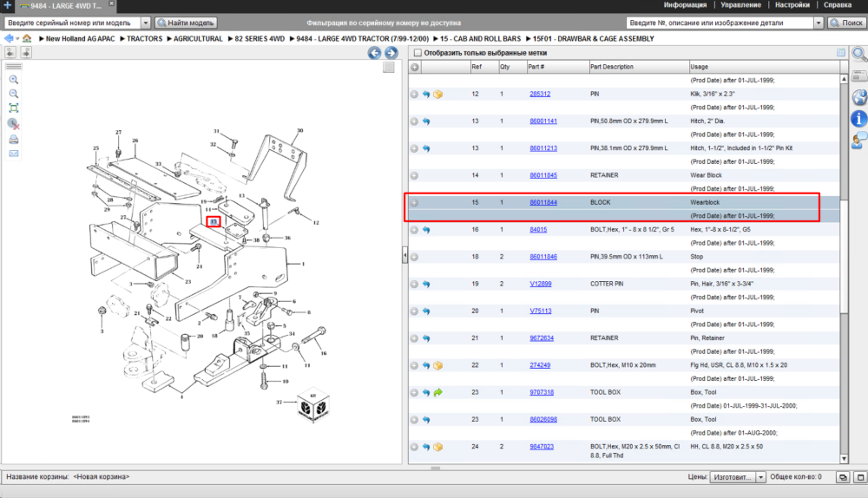Show the previous illustration with the blue left arrow

375,53
